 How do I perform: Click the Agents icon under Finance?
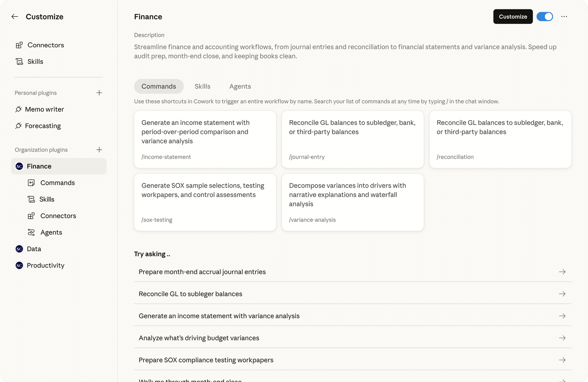(31, 232)
